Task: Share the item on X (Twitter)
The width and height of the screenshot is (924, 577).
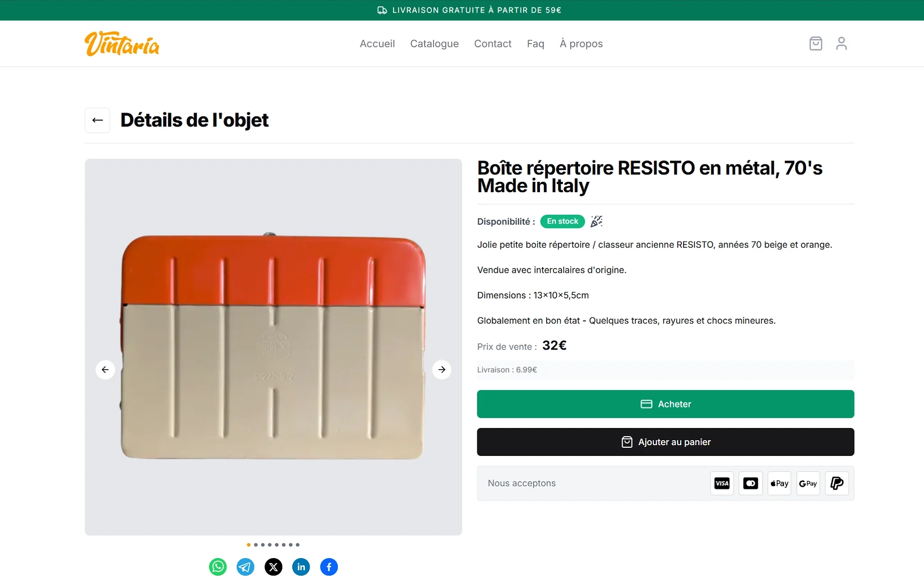Action: [273, 567]
